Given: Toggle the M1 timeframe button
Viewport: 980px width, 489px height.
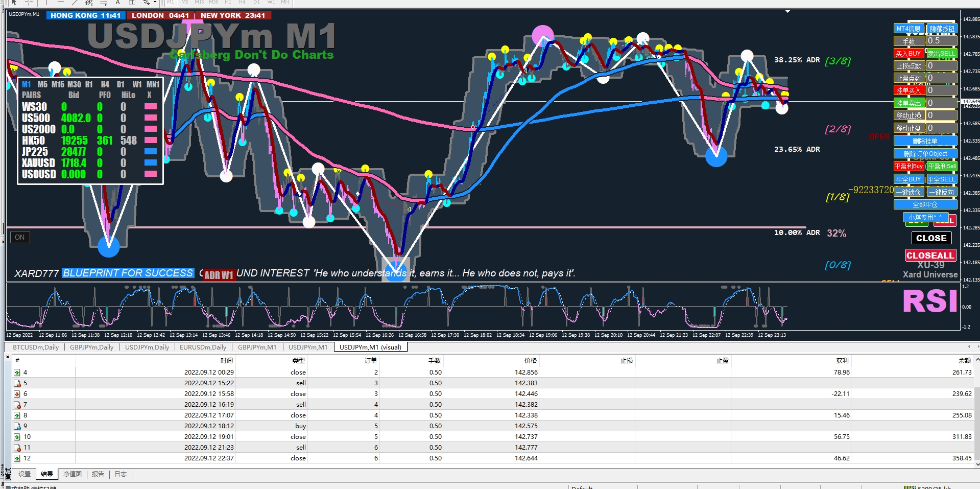Looking at the screenshot, I should click(x=171, y=3).
